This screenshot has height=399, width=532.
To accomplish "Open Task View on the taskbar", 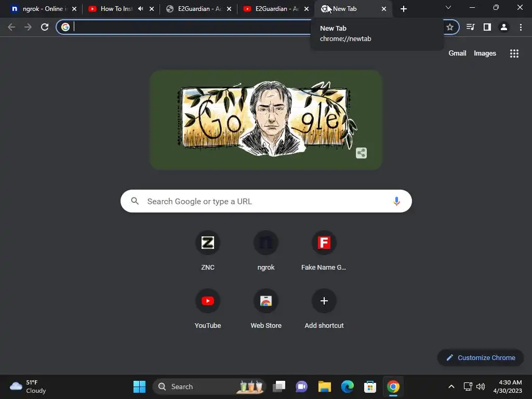I will [279, 387].
